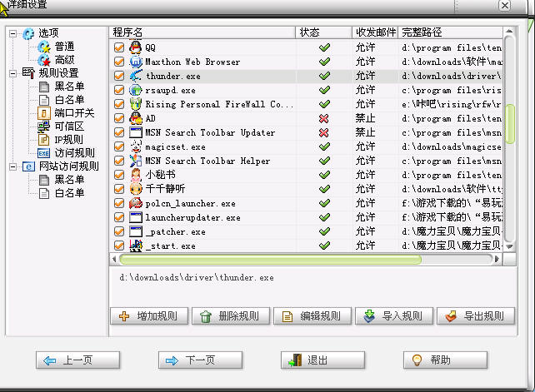Sort by the 状态 column header

[x=324, y=32]
